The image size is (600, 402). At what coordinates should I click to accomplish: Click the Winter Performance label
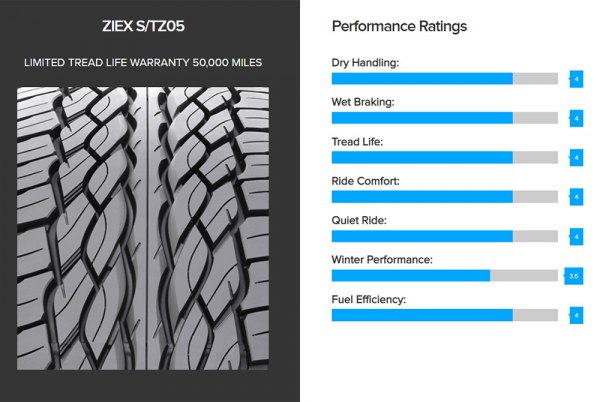[382, 259]
